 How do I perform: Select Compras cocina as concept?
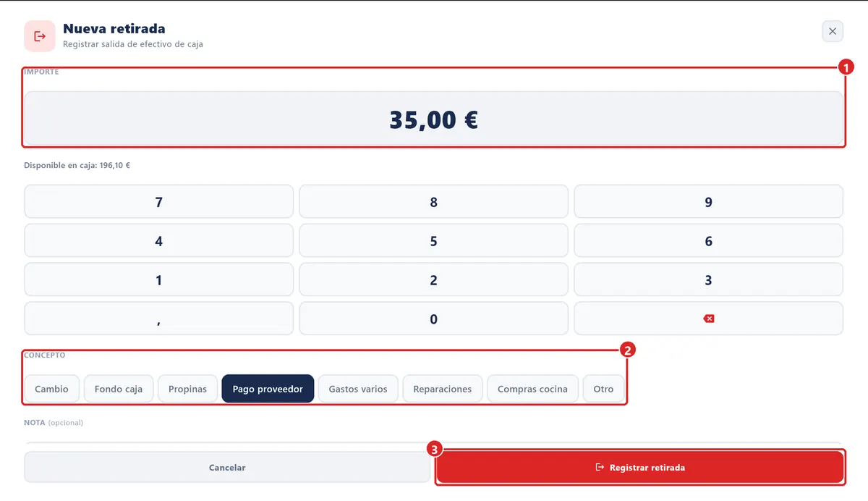532,389
